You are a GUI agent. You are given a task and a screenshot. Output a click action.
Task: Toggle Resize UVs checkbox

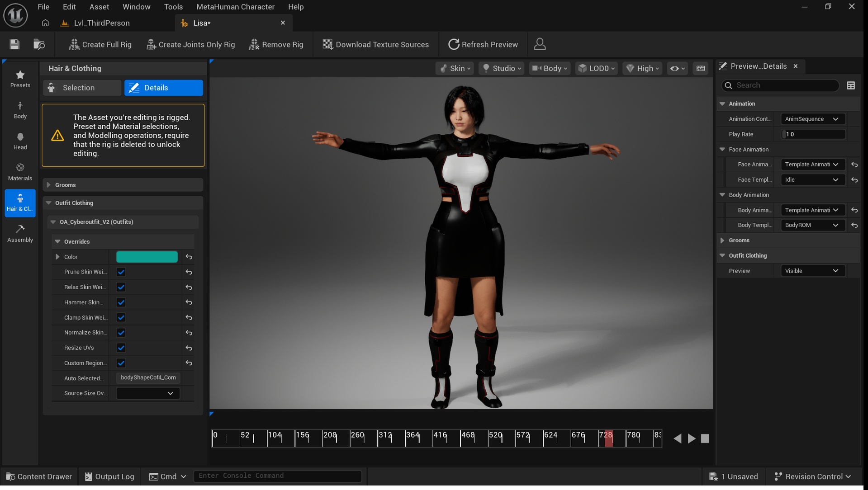pos(121,348)
